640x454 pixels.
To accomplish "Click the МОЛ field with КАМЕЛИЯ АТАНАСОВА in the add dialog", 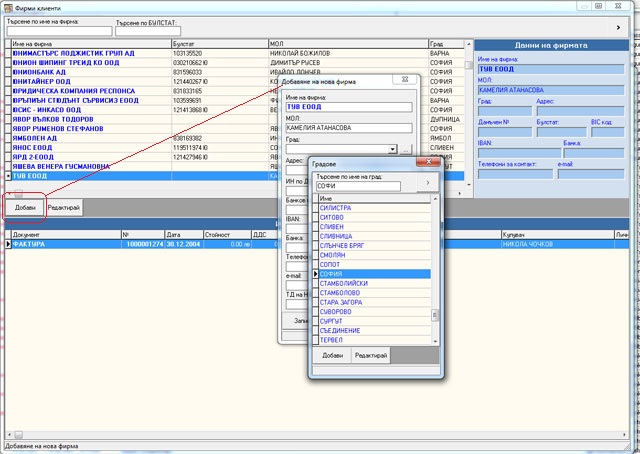I will [349, 128].
